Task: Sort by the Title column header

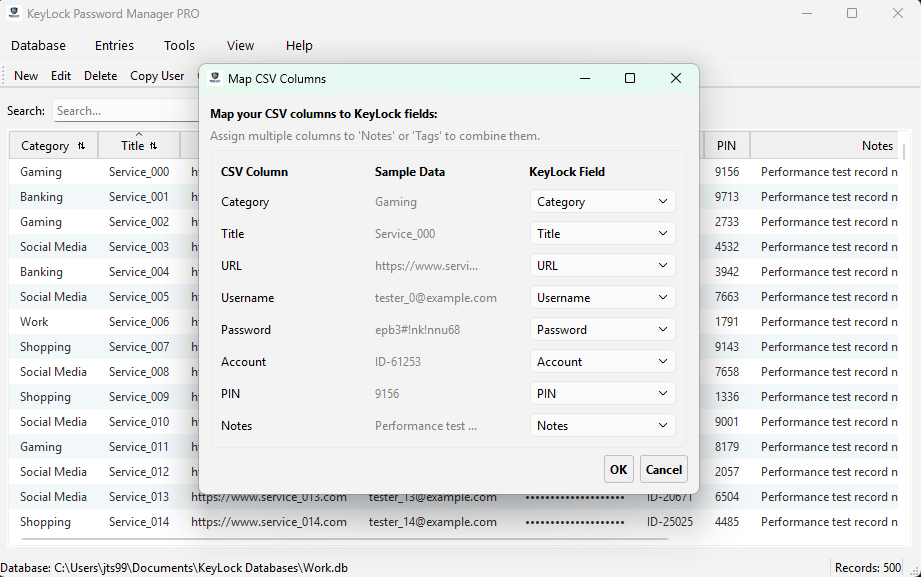Action: tap(139, 146)
